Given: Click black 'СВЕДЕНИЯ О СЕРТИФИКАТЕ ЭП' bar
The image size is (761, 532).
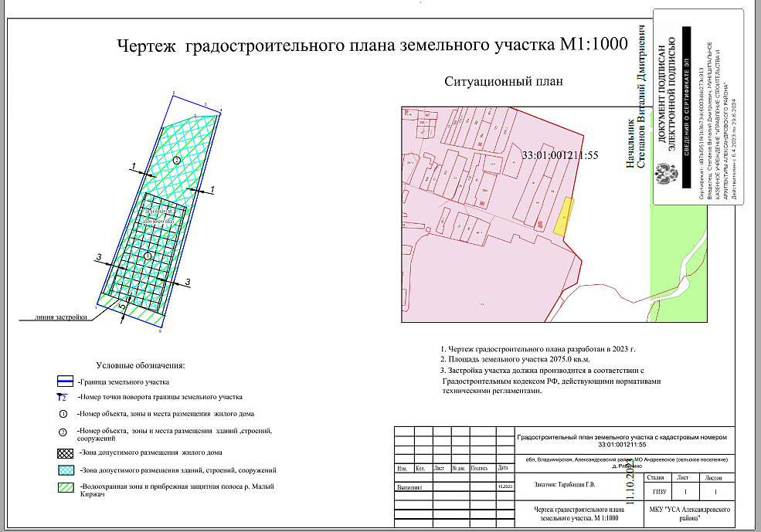Looking at the screenshot, I should (686, 107).
